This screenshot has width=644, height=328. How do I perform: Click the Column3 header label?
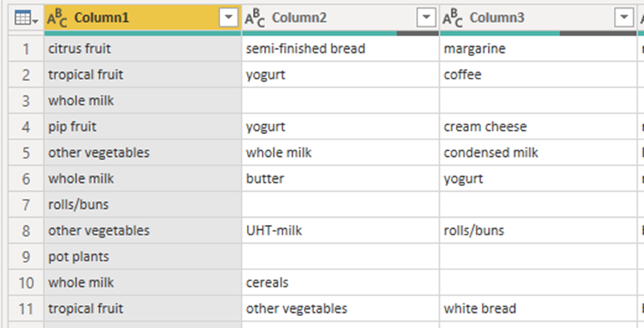pos(497,17)
